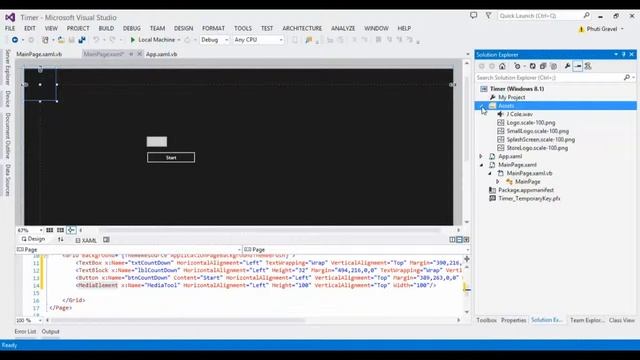Screen dimensions: 640x360
Task: Click Solution Explorer Properties wrench icon
Action: click(567, 66)
